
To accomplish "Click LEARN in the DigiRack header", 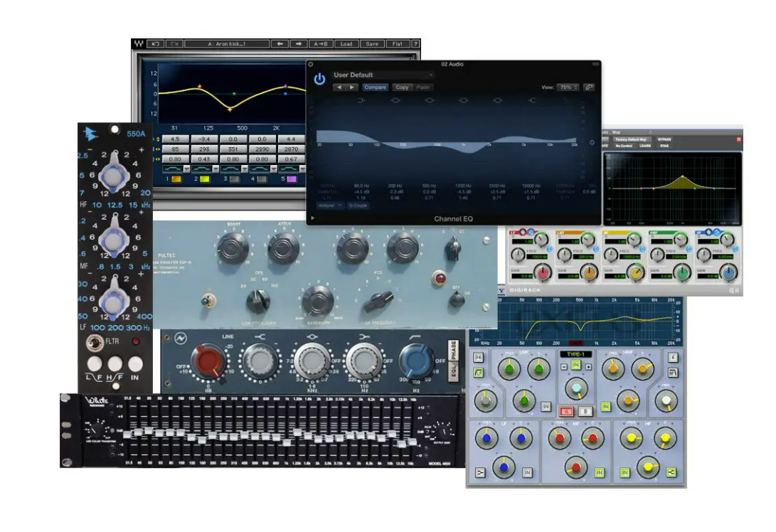I will [x=645, y=146].
